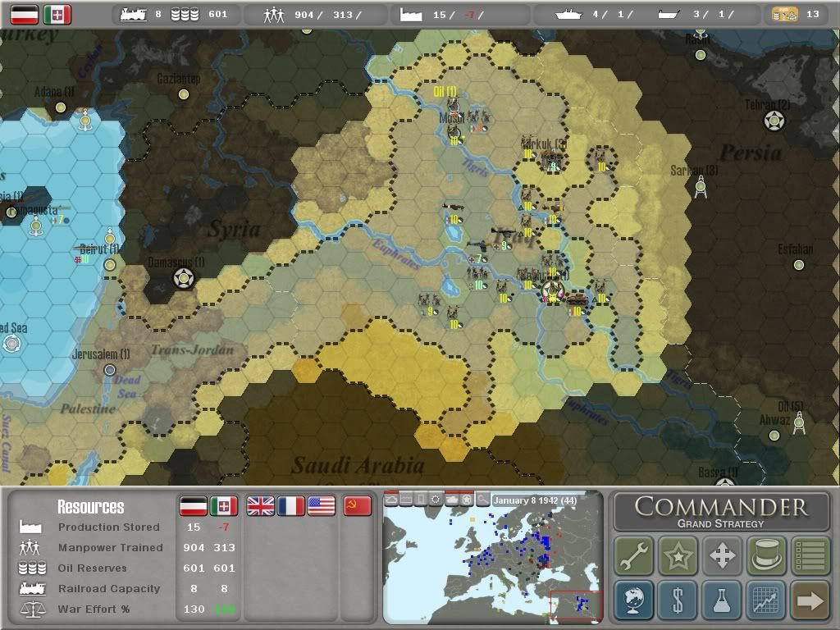Viewport: 840px width, 630px height.
Task: Click the red viewport rectangle on the minimap
Action: (577, 606)
